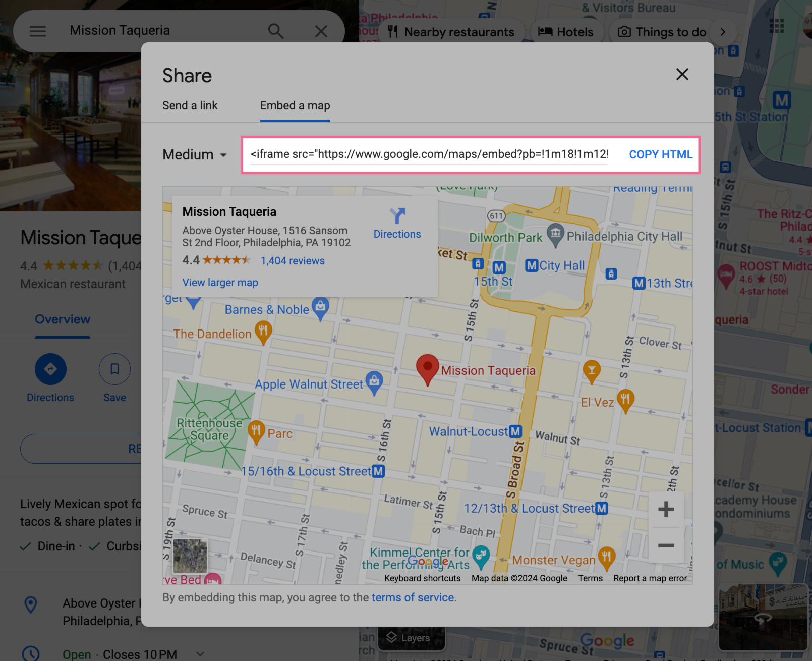The width and height of the screenshot is (812, 661).
Task: Select the Overview tab
Action: click(x=62, y=319)
